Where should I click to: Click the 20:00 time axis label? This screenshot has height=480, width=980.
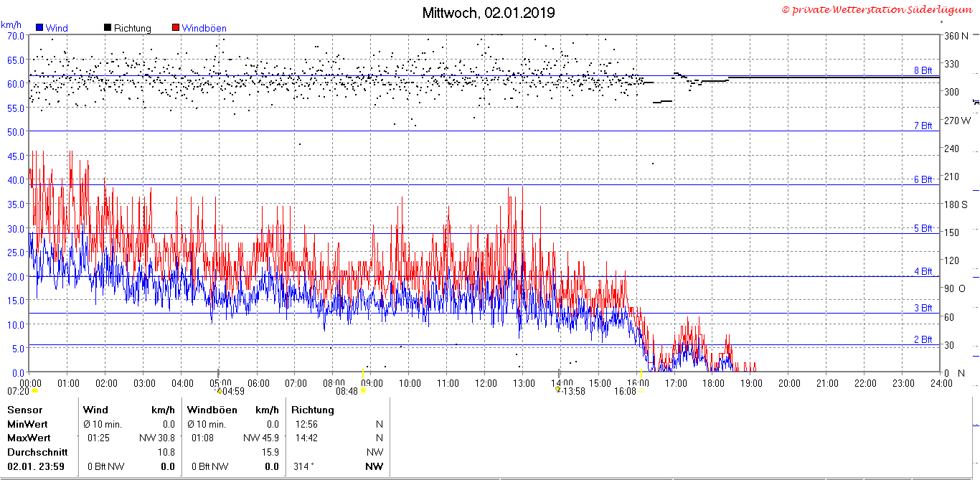pos(789,383)
